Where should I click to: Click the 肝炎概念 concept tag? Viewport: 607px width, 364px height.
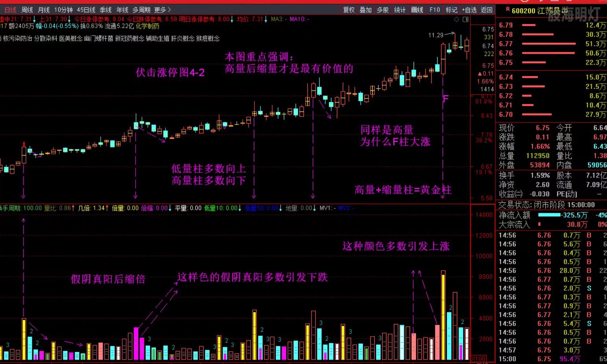[x=183, y=38]
